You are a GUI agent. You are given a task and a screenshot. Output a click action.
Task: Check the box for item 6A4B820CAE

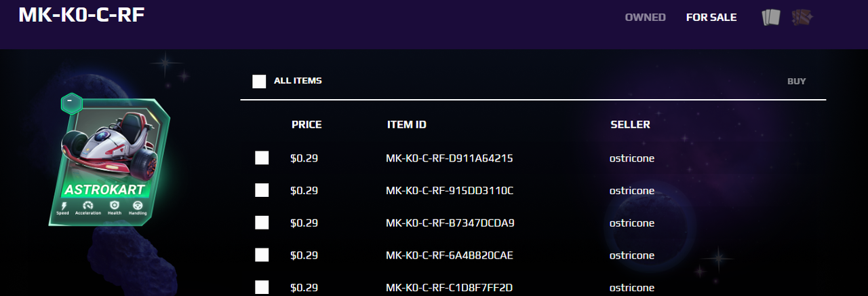(262, 255)
